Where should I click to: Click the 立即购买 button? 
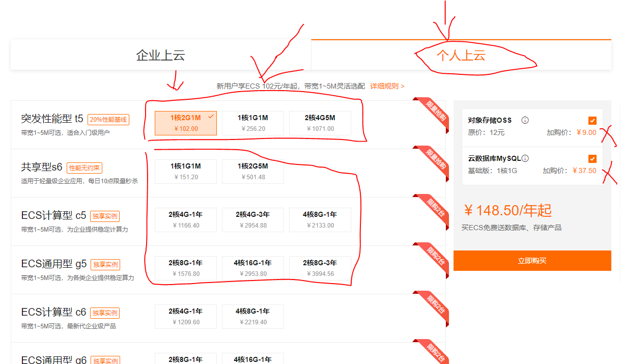tap(532, 261)
